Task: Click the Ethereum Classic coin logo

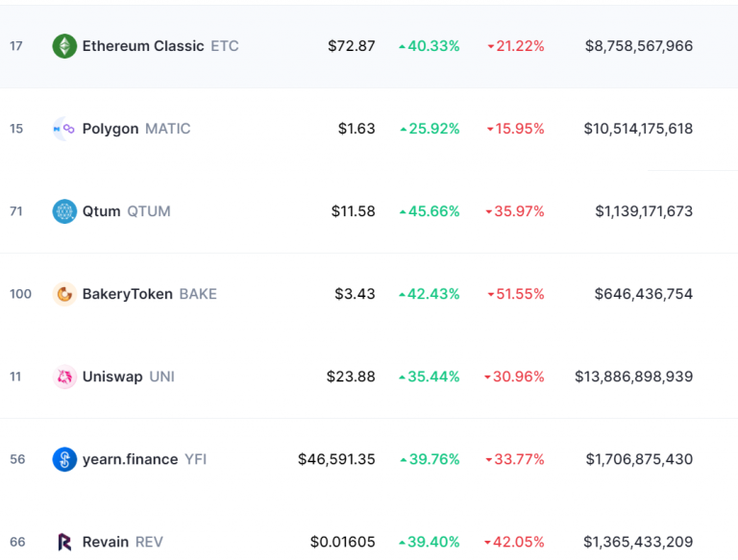Action: (64, 46)
